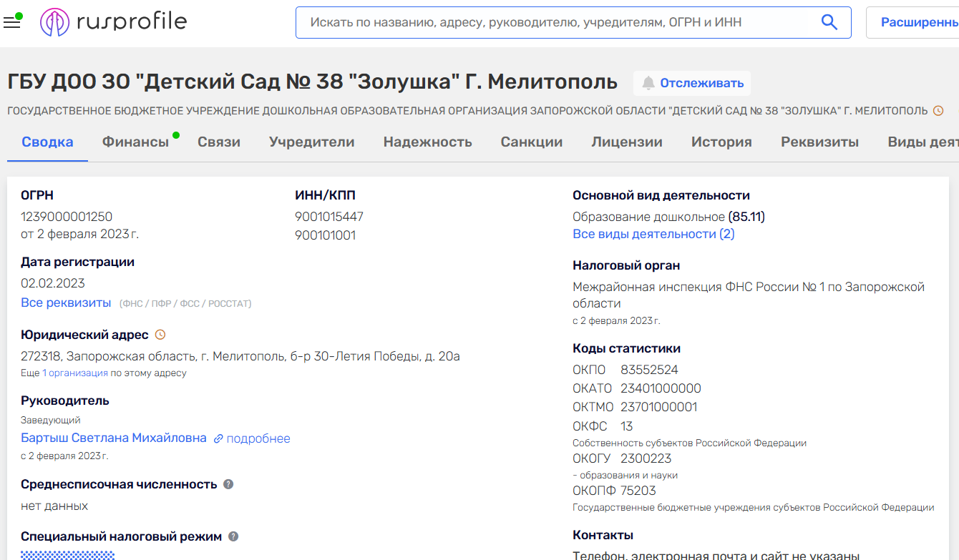Viewport: 959px width, 560px height.
Task: Click the magnifying glass search icon
Action: (829, 22)
